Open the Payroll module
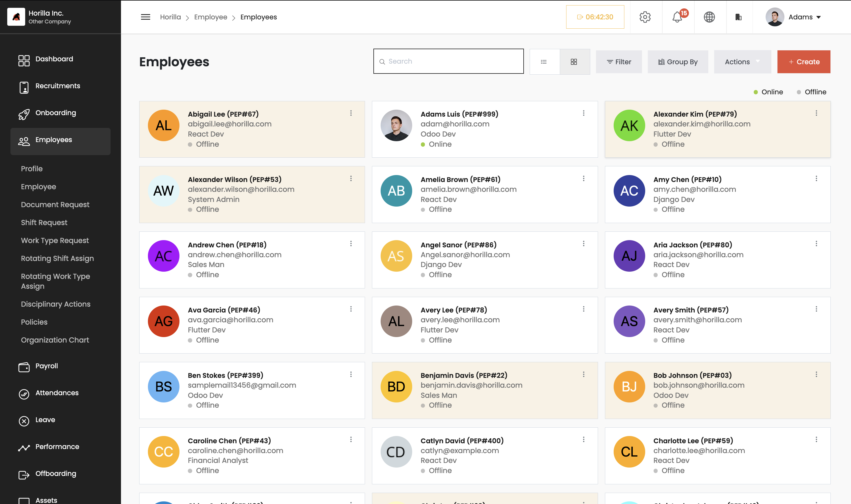The image size is (851, 504). [47, 366]
